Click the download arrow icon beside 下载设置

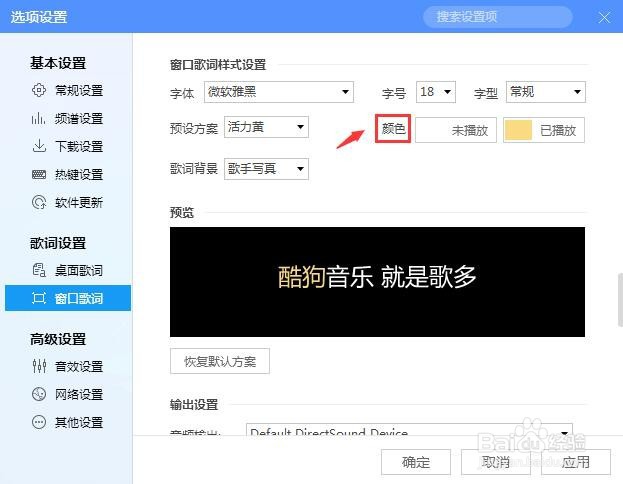[39, 146]
